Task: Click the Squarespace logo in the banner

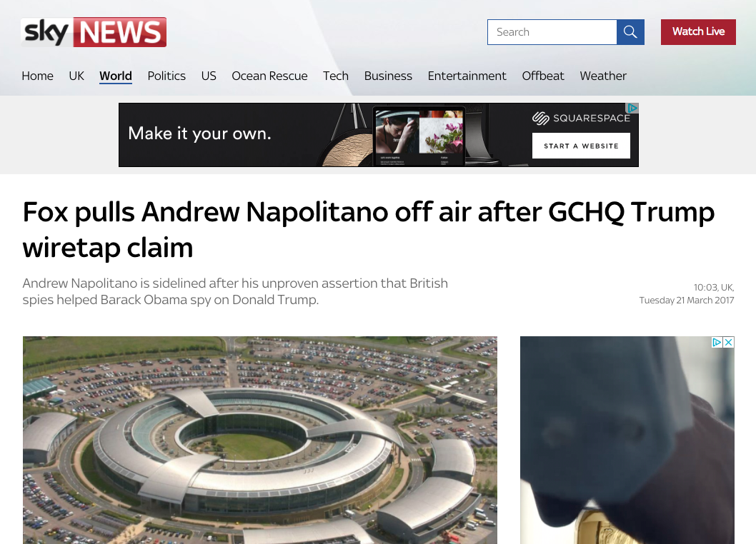Action: click(x=581, y=118)
